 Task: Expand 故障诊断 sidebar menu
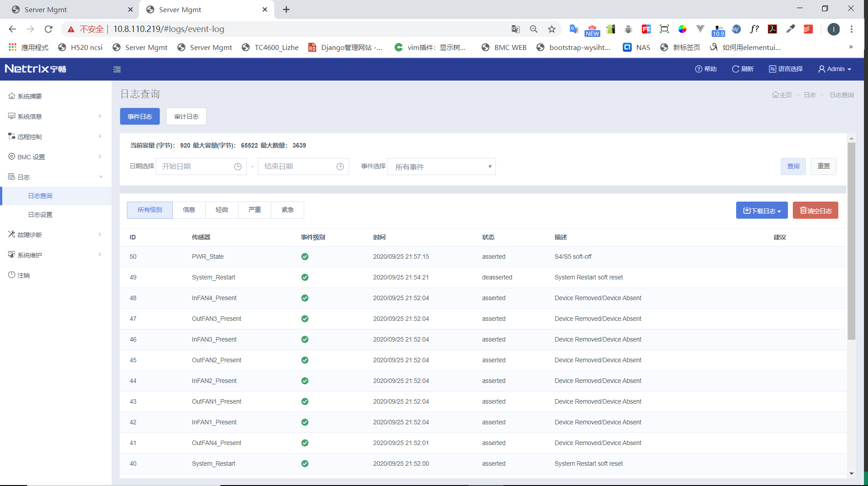click(x=56, y=235)
